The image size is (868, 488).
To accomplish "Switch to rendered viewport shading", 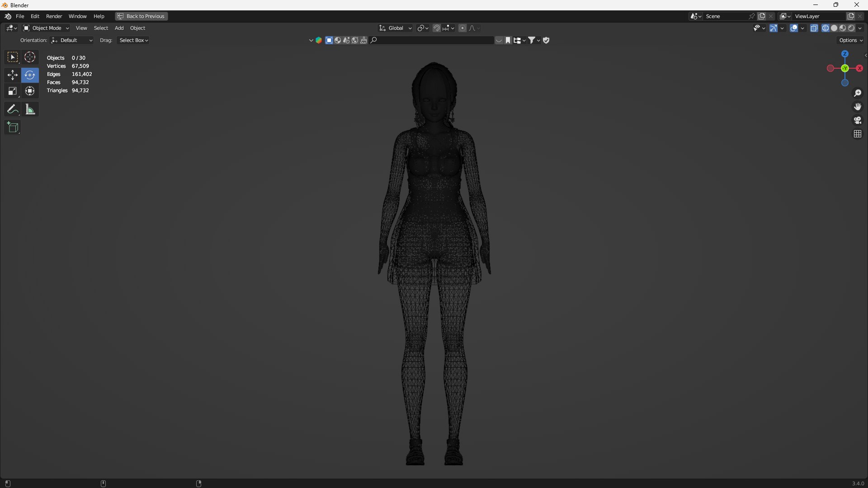I will pos(851,28).
